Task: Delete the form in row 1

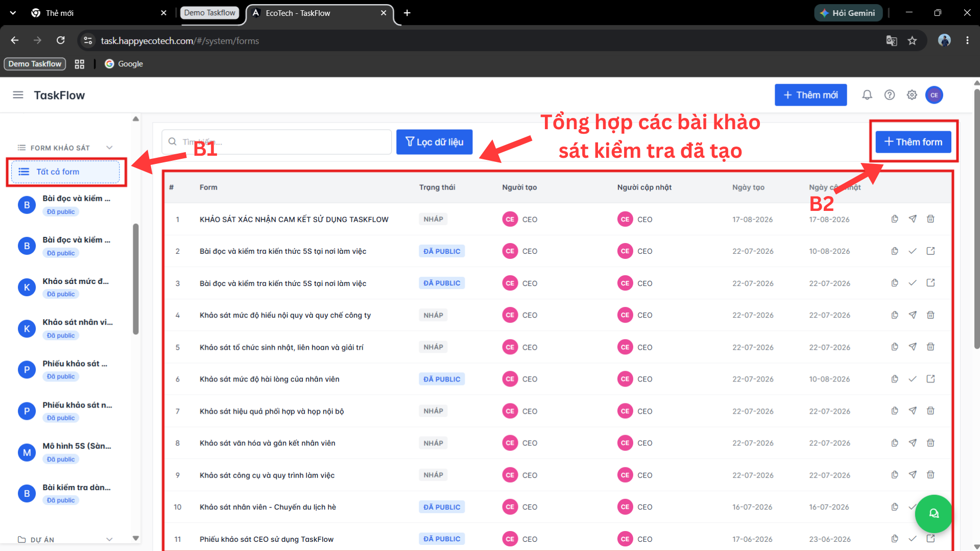Action: (930, 219)
